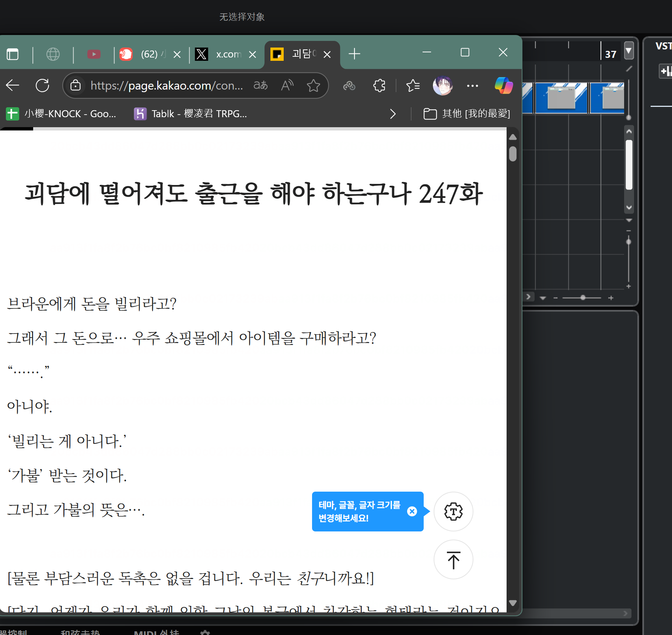The height and width of the screenshot is (635, 672).
Task: Click the Read Aloud icon in address bar
Action: (287, 86)
